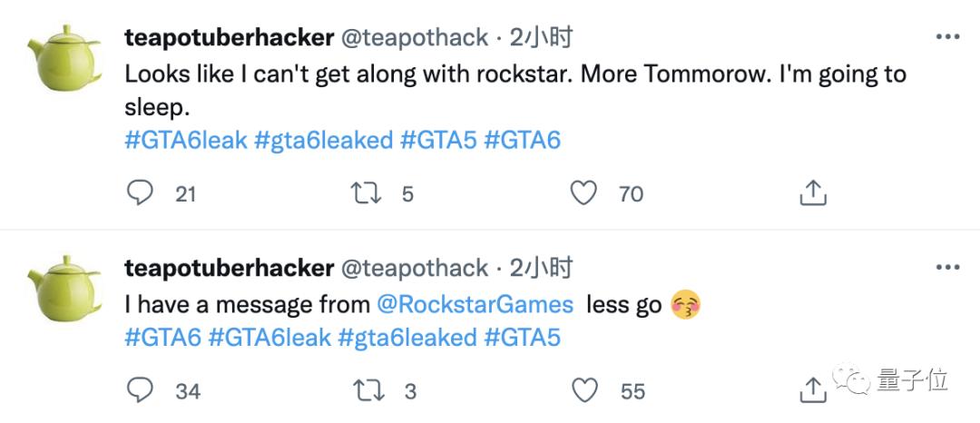Like the tweet with 70 likes

pos(583,193)
